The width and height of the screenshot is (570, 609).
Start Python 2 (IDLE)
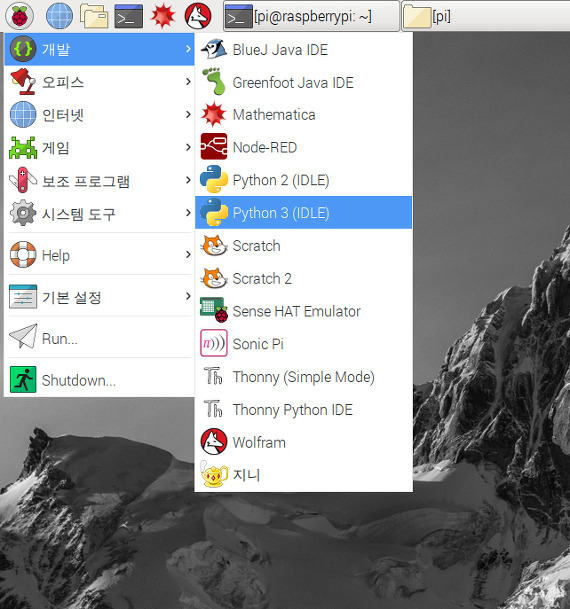pos(303,180)
